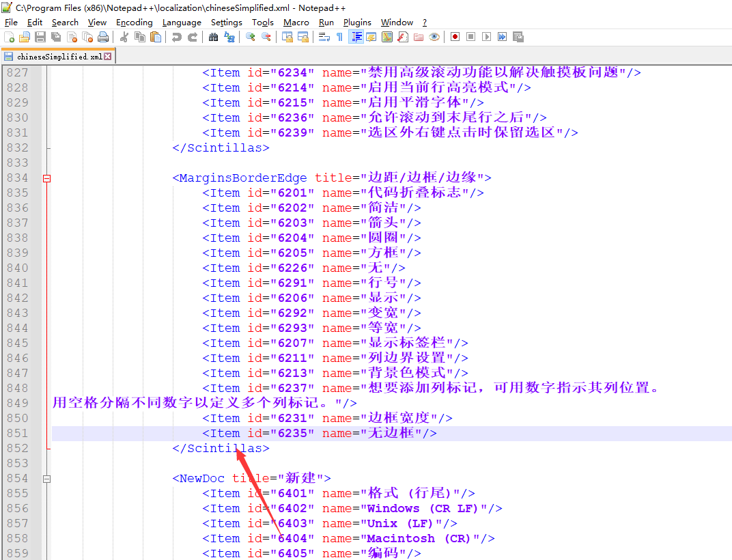732x560 pixels.
Task: Open the Tools menu
Action: tap(263, 23)
